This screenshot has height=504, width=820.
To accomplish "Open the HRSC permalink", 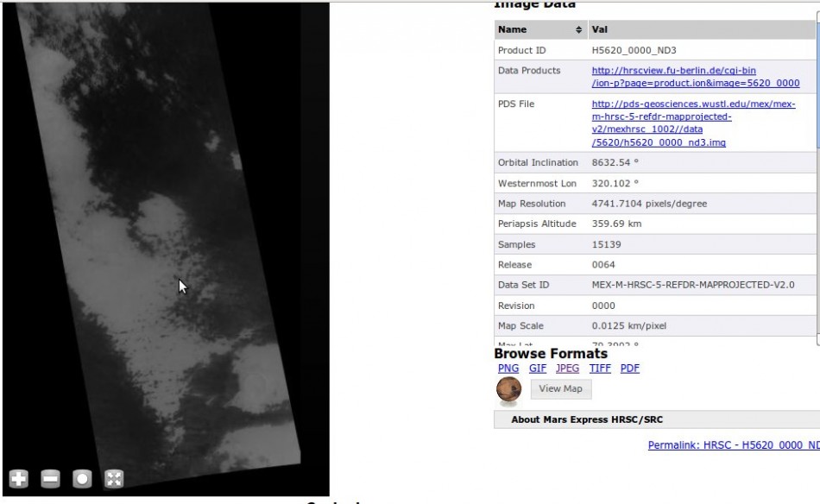I will click(733, 445).
